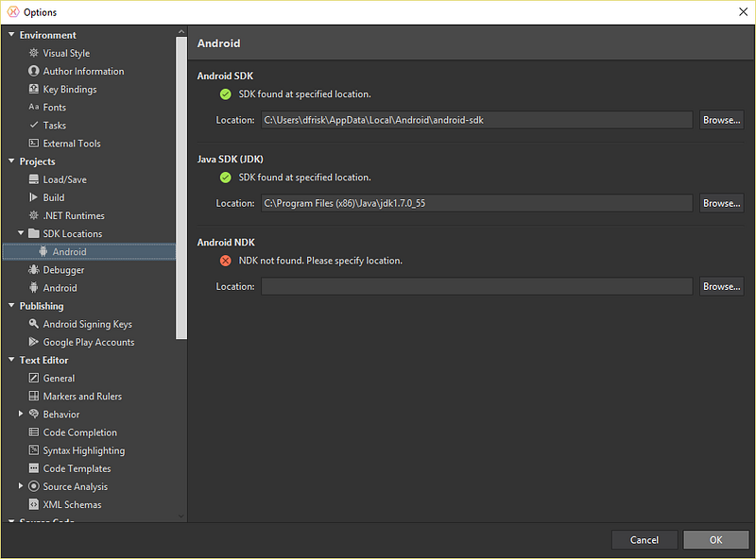This screenshot has width=756, height=559.
Task: Click the Fonts 'Aa' icon
Action: [34, 107]
